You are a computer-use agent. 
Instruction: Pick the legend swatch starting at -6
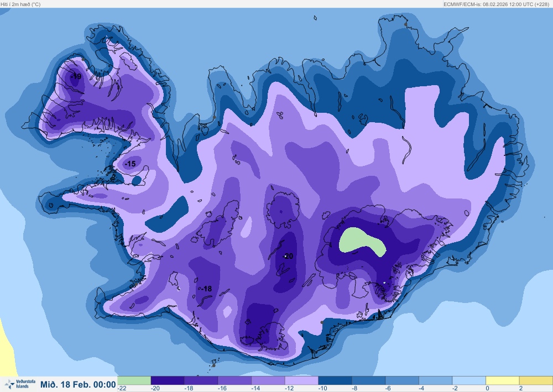(x=402, y=380)
